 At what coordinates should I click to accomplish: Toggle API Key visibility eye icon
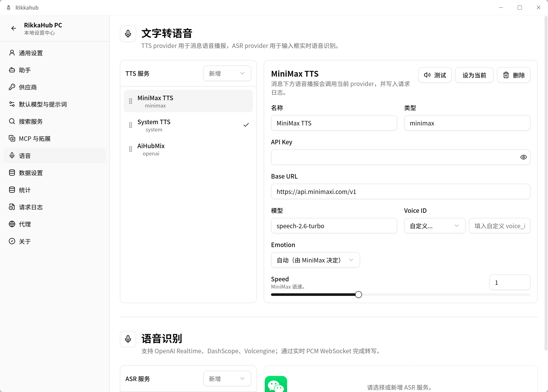pos(523,157)
